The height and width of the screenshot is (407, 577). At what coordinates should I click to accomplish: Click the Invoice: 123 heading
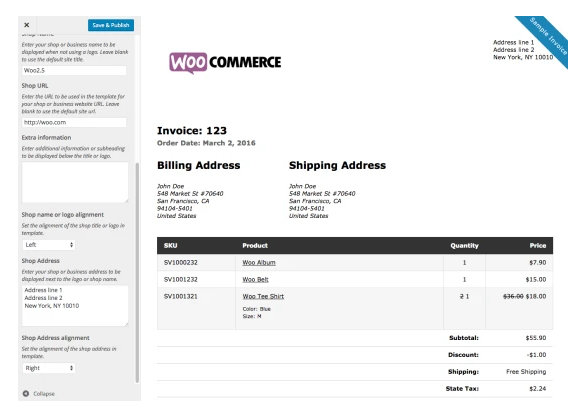[192, 131]
